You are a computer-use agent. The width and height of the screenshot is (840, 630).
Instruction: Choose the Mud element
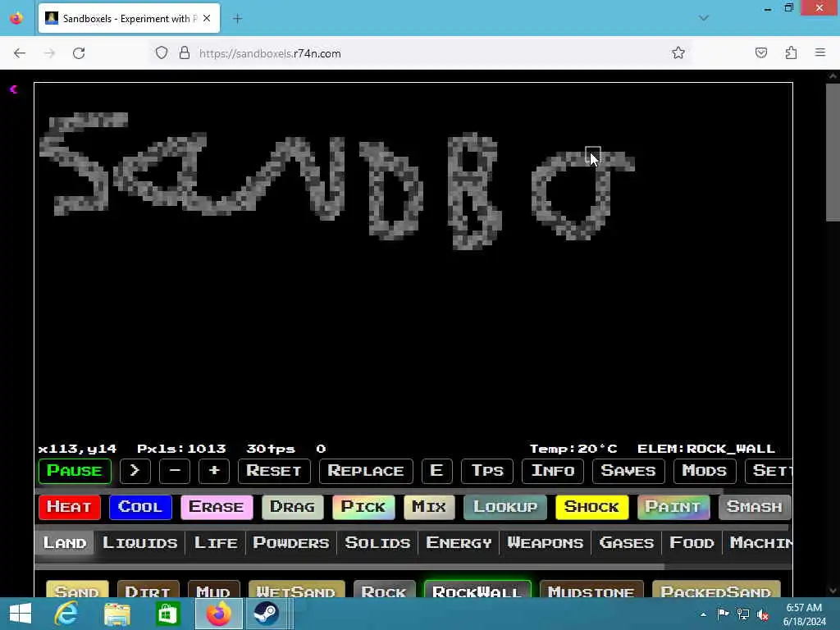pyautogui.click(x=213, y=589)
